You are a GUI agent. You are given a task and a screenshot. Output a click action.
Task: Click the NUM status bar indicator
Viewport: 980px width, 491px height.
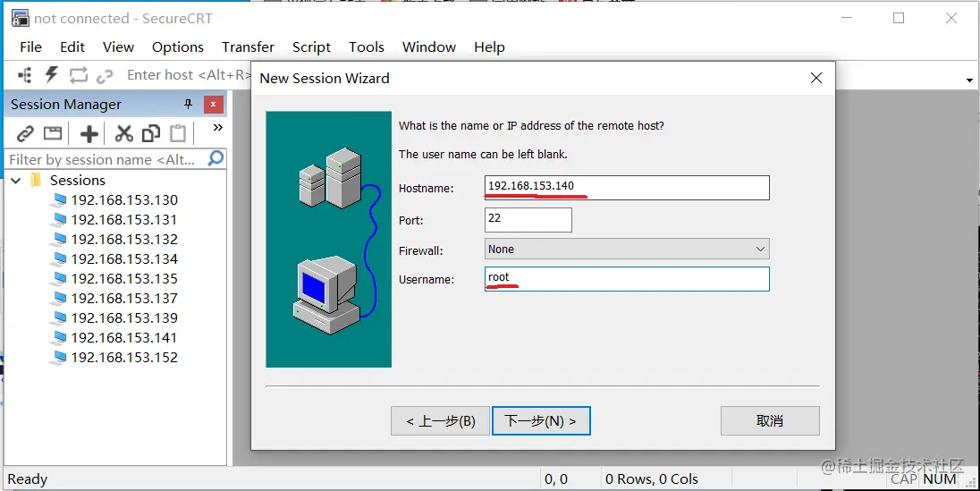coord(940,479)
